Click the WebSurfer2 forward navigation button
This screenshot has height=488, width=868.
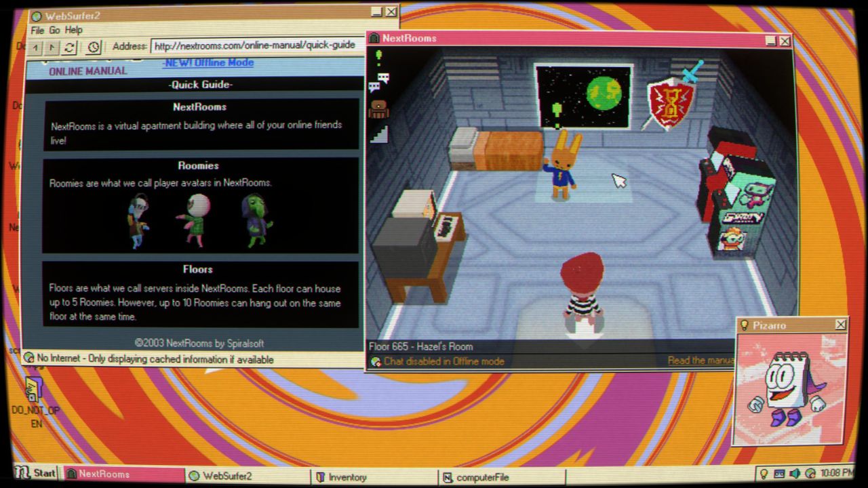pos(52,47)
